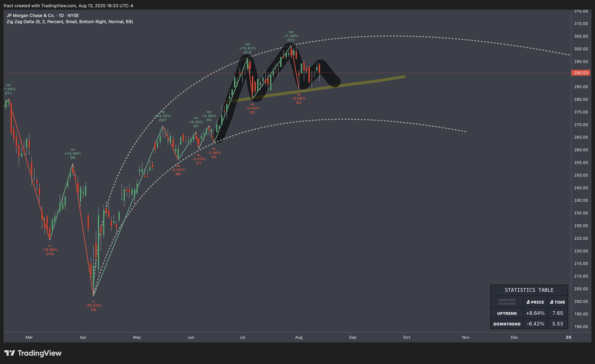The height and width of the screenshot is (364, 595).
Task: Click the +4.34% LH pivot label
Action: pos(196,122)
